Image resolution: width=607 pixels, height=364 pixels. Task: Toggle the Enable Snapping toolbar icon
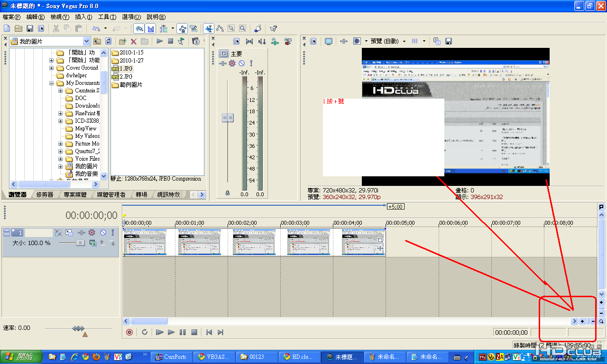point(139,28)
